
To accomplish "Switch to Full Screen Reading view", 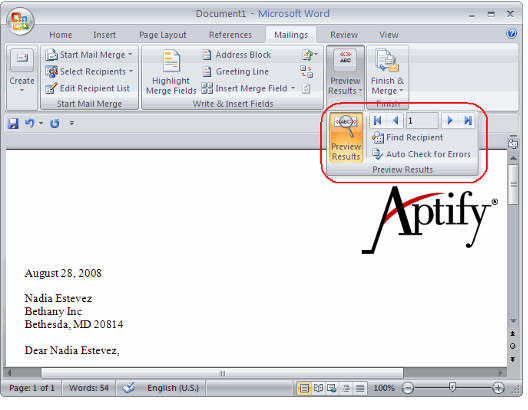I will [318, 388].
